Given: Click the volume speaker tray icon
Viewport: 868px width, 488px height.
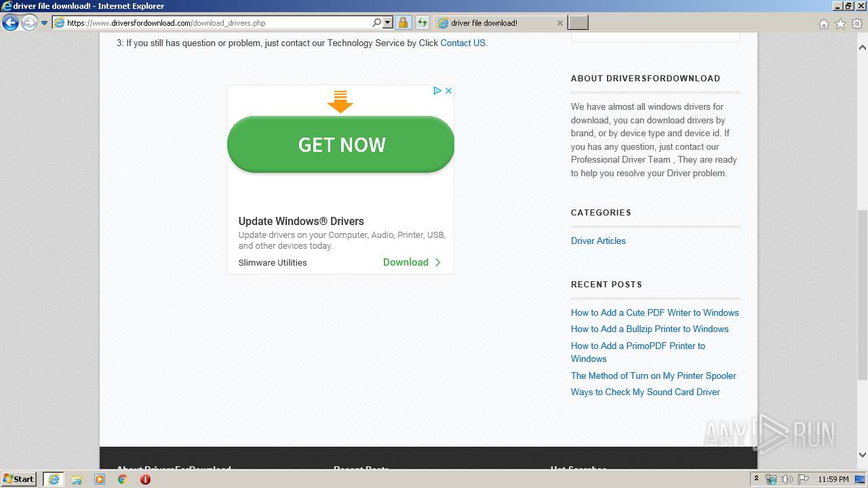Looking at the screenshot, I should 787,479.
